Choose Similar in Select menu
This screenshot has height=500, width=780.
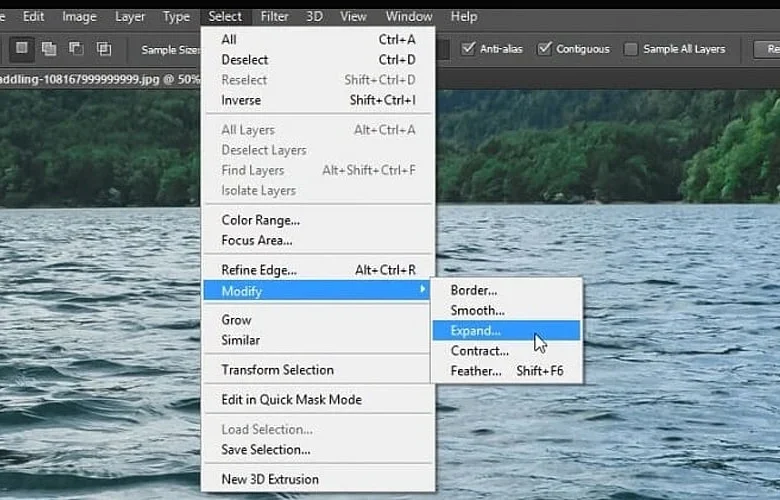pos(318,340)
